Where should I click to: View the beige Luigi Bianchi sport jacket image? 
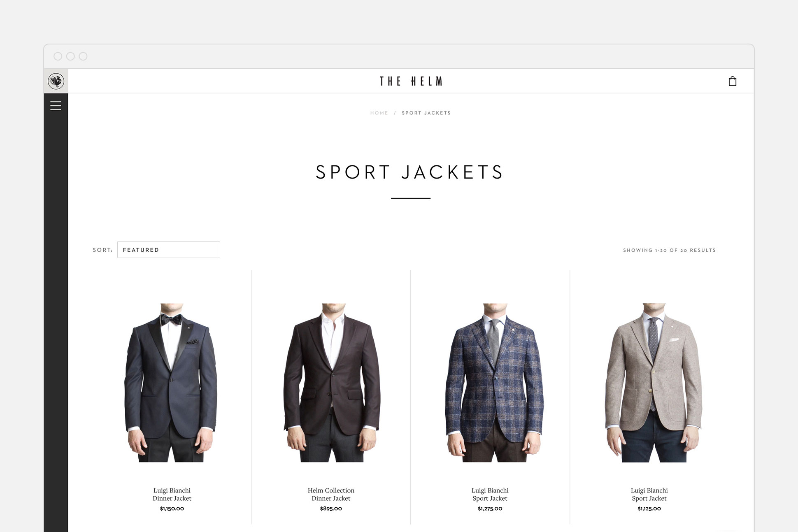click(x=654, y=383)
